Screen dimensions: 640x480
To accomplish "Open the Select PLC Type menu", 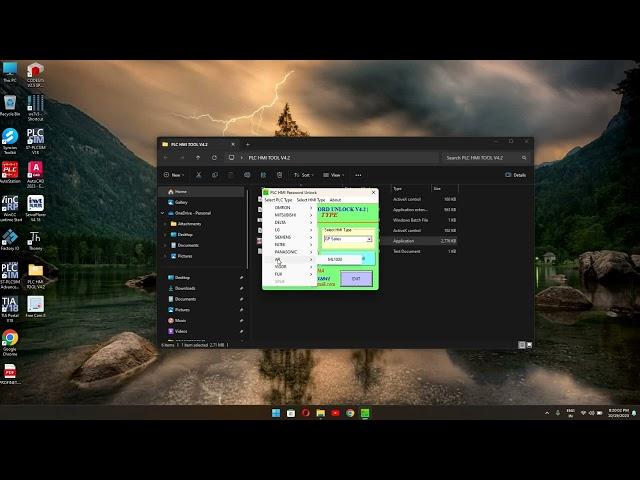I will (x=278, y=200).
